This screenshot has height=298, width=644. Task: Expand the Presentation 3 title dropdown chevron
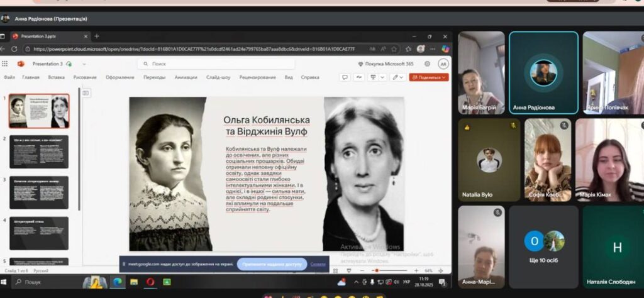(x=84, y=63)
